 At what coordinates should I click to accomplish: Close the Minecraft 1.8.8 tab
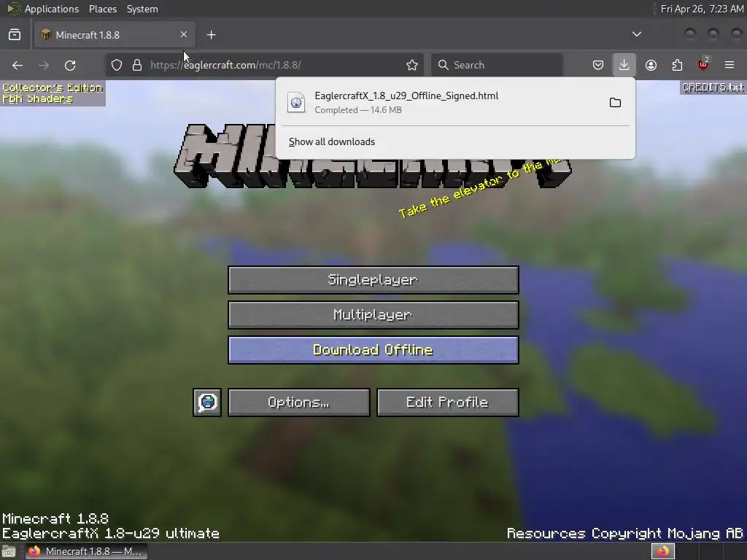[x=184, y=34]
